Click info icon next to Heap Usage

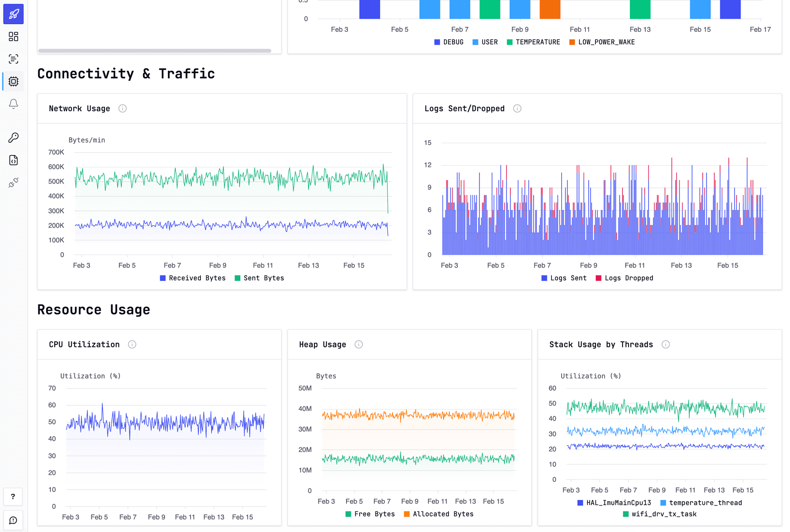[359, 345]
